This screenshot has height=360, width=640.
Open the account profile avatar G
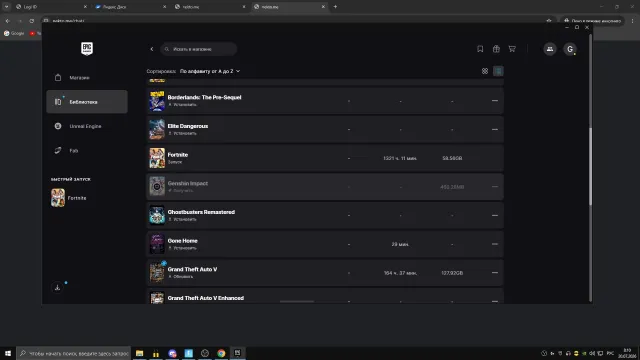pos(570,49)
